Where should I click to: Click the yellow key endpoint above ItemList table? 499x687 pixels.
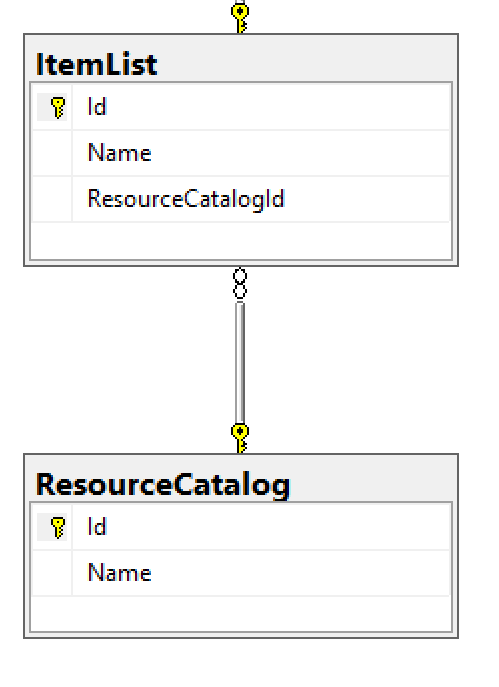(x=240, y=18)
